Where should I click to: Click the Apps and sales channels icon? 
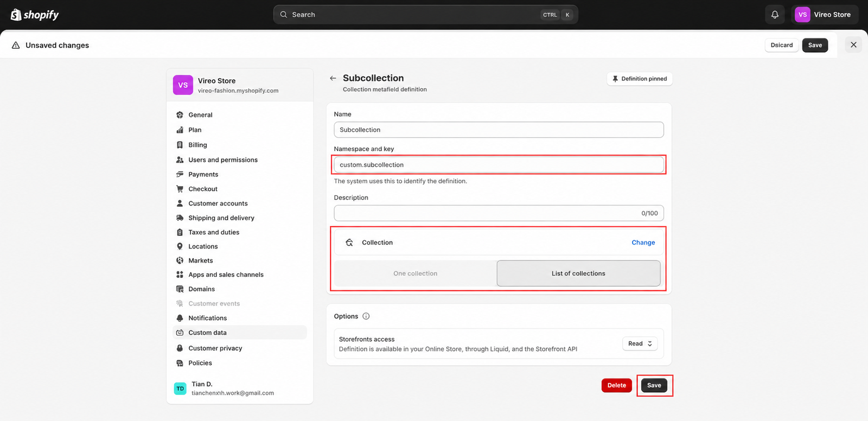(180, 275)
